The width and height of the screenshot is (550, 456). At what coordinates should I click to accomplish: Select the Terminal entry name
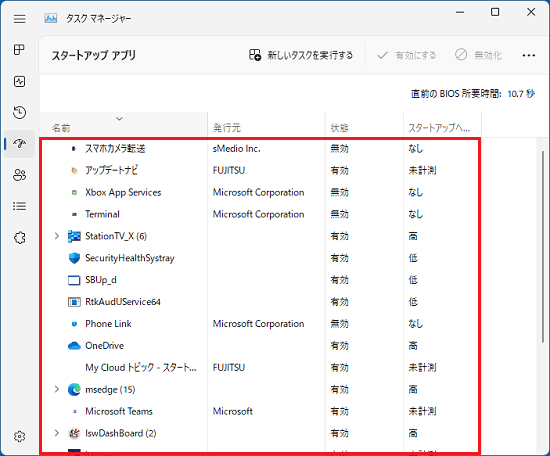[x=102, y=214]
